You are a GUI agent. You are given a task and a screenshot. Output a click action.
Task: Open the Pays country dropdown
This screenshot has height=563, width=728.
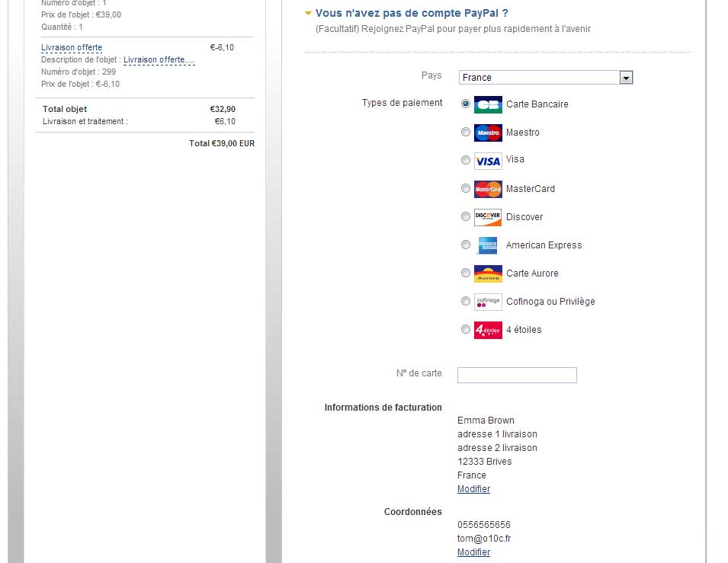[626, 77]
